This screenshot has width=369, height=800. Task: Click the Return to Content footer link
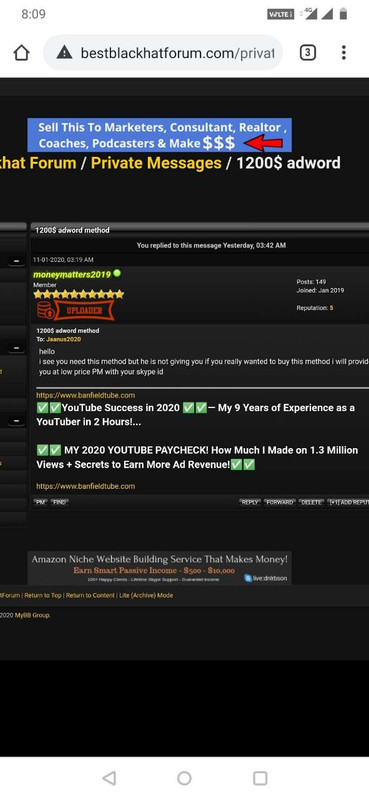[x=90, y=595]
